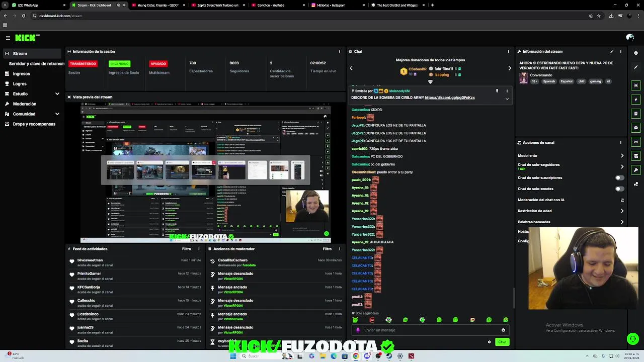
Task: Open pinned message three-dot menu
Action: click(x=507, y=91)
